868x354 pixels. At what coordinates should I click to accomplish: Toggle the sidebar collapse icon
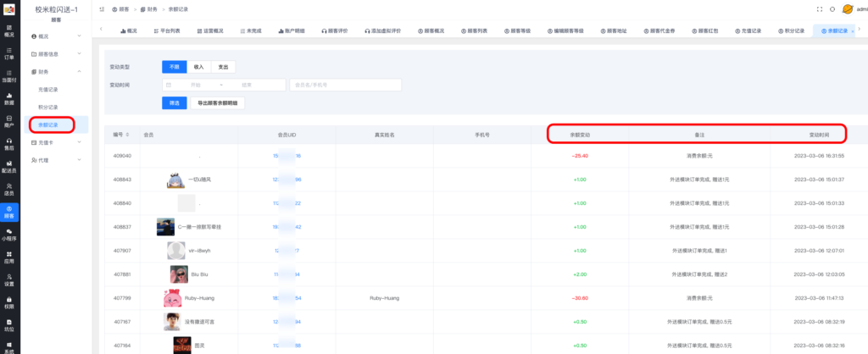coord(102,9)
